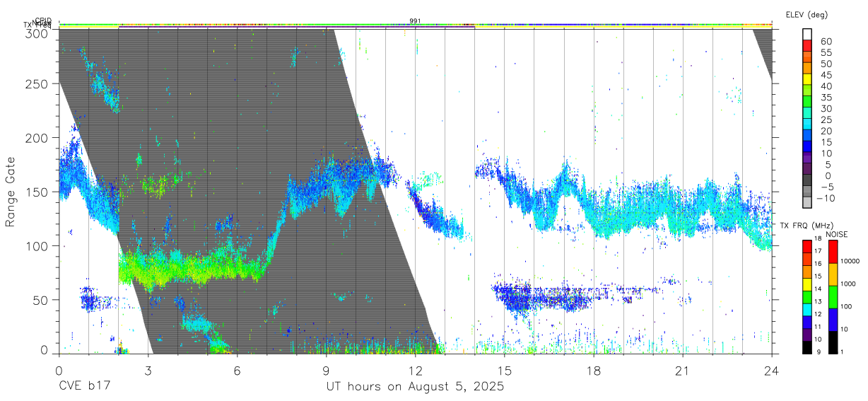
Task: Click the x-axis tick label '24'
Action: tap(772, 370)
